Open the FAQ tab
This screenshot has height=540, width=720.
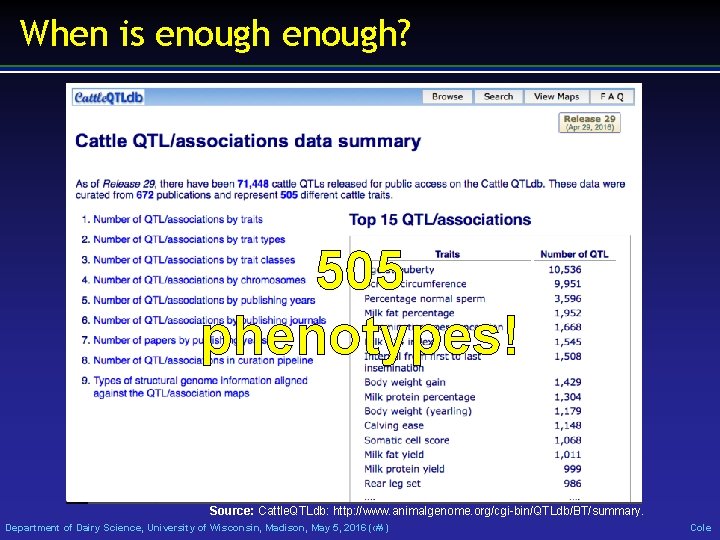tap(612, 97)
